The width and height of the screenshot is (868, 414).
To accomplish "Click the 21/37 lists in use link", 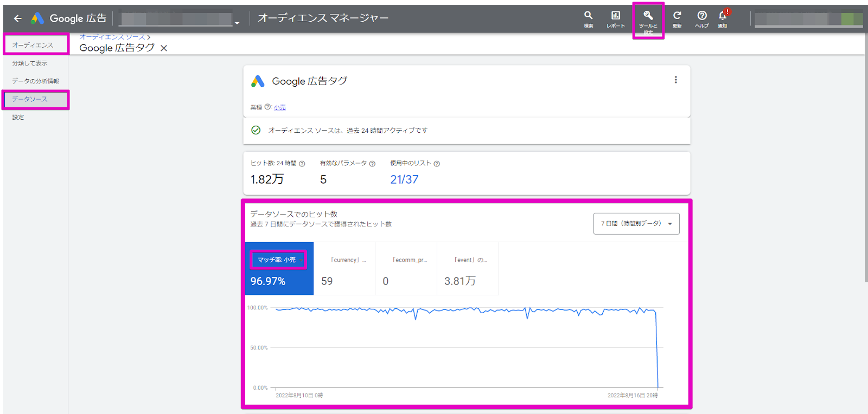I will pyautogui.click(x=404, y=179).
